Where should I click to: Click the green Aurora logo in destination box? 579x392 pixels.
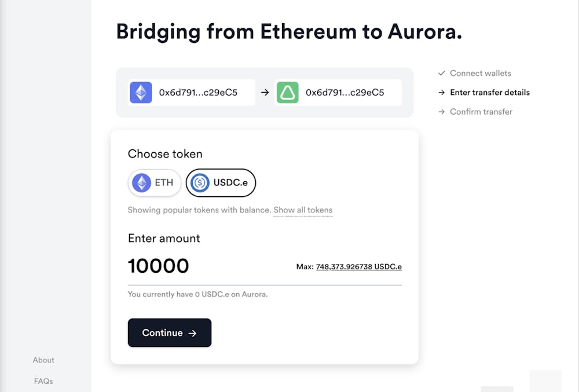point(287,92)
